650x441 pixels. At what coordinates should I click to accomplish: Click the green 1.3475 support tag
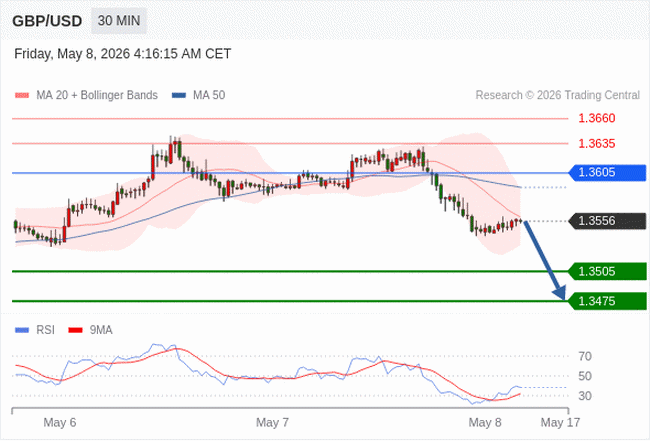(x=607, y=301)
